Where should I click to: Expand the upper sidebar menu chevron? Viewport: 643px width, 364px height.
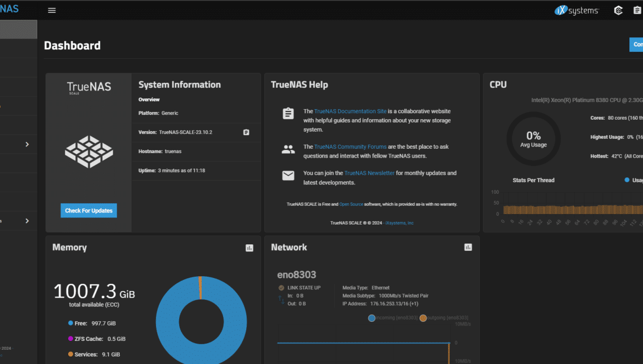point(27,144)
